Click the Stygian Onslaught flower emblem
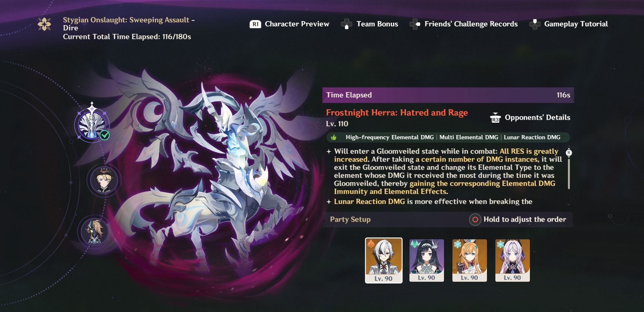644x312 pixels. coord(44,24)
